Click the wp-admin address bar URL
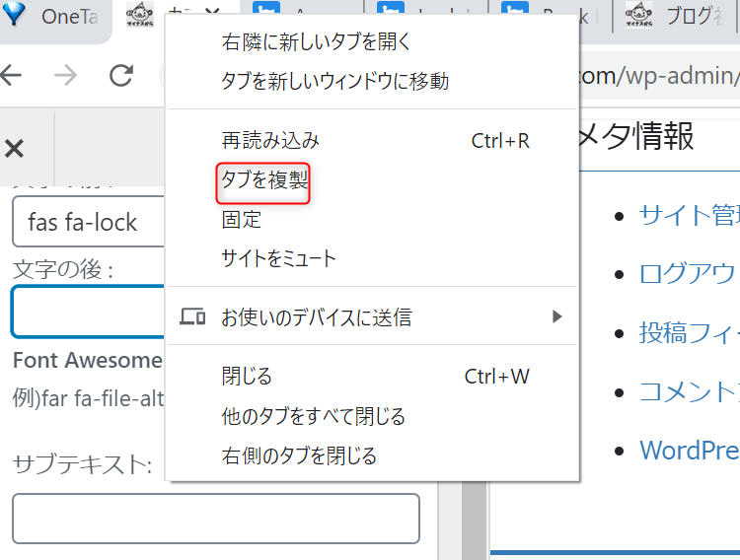This screenshot has height=560, width=740. [x=659, y=76]
